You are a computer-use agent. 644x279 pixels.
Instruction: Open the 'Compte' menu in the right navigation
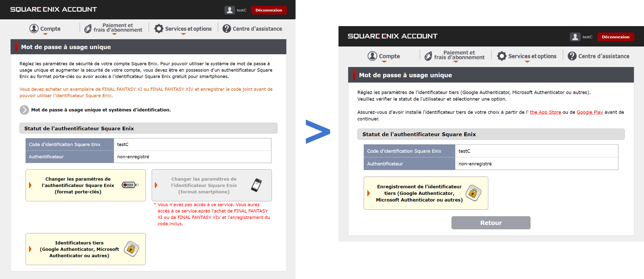(384, 57)
